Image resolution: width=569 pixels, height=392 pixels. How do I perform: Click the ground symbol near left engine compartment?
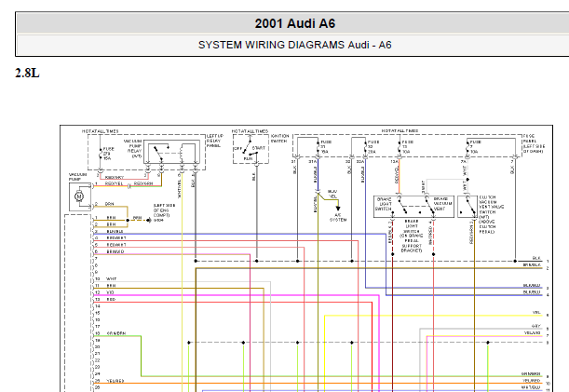pos(148,220)
